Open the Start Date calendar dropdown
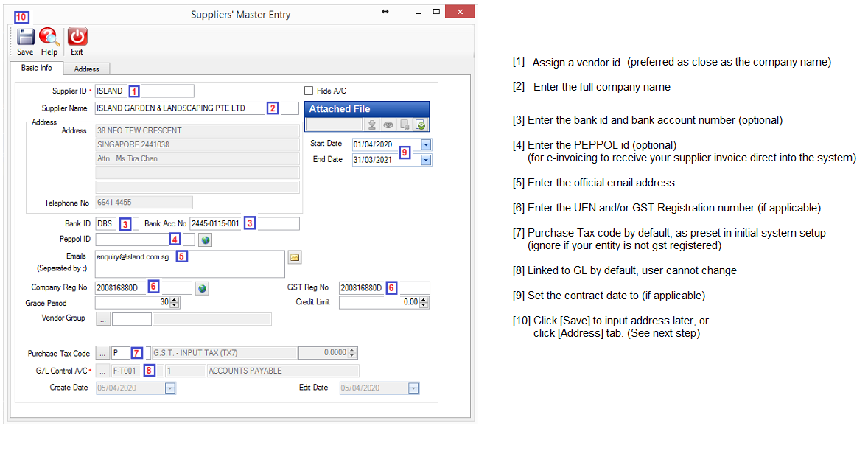The image size is (868, 451). (426, 145)
